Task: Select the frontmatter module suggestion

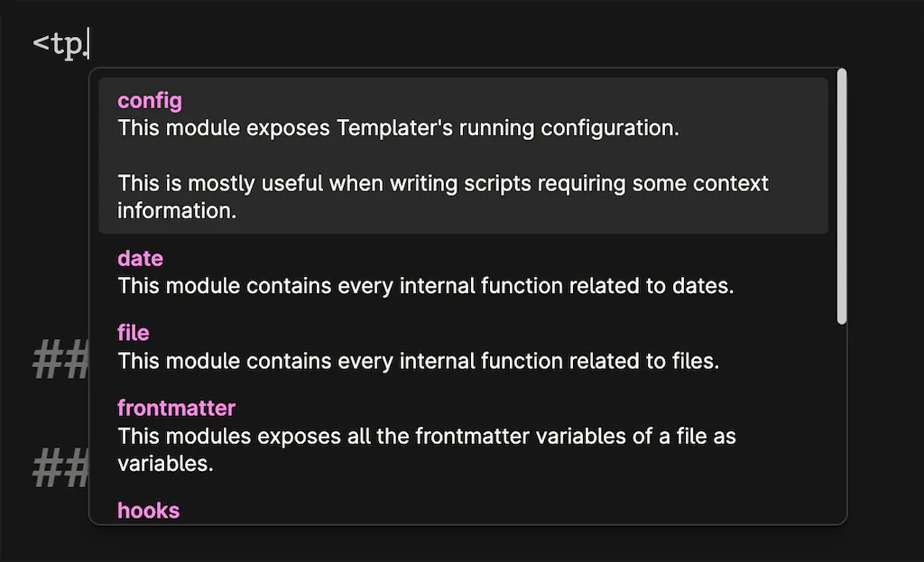Action: pos(176,408)
